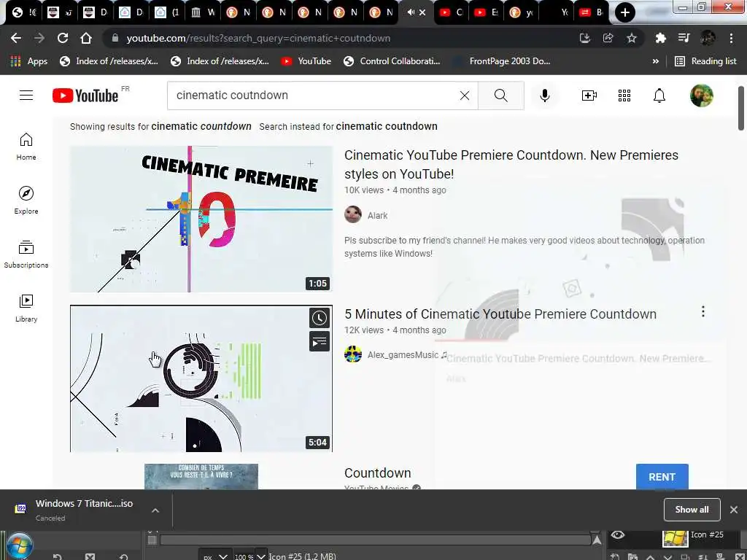Viewport: 747px width, 560px height.
Task: Click the page vertical scrollbar thumb
Action: click(x=741, y=108)
